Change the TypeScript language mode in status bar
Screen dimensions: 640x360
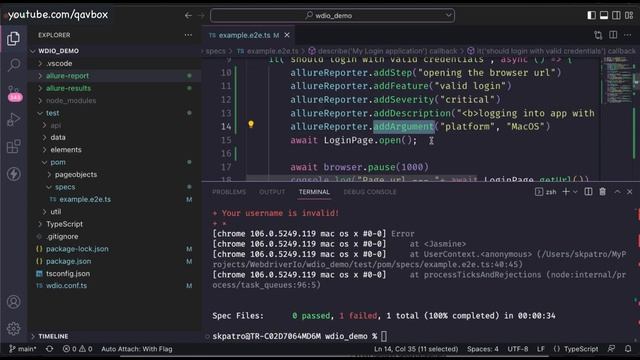click(581, 349)
